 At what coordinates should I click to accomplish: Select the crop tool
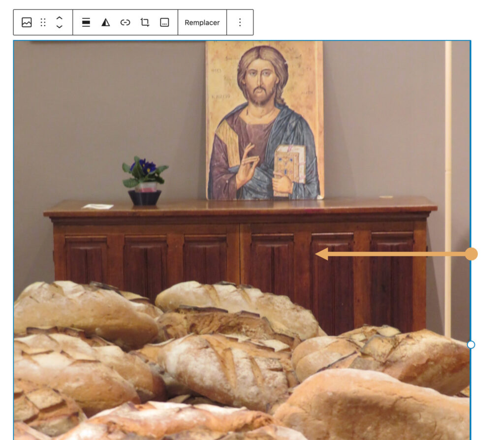coord(145,23)
